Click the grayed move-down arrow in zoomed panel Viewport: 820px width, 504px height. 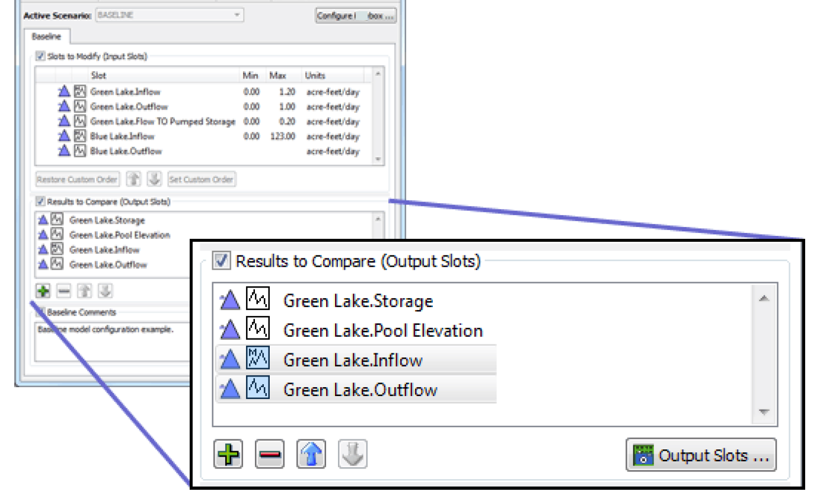pyautogui.click(x=353, y=455)
